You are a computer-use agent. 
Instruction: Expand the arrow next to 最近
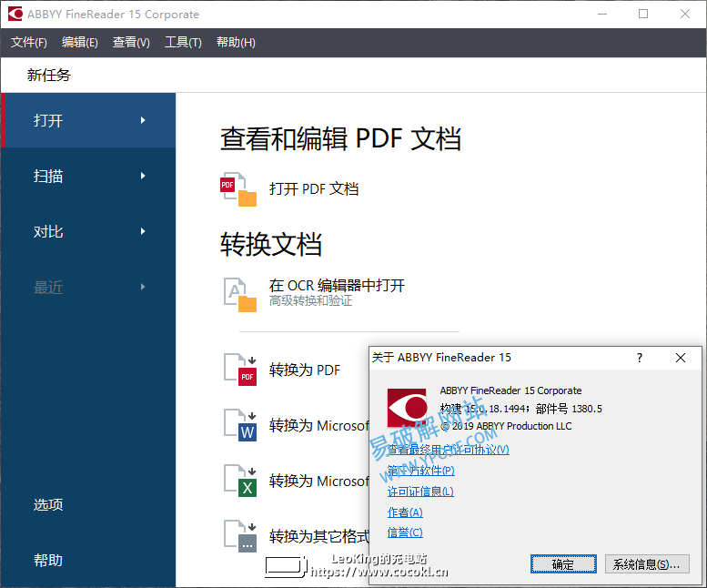143,287
